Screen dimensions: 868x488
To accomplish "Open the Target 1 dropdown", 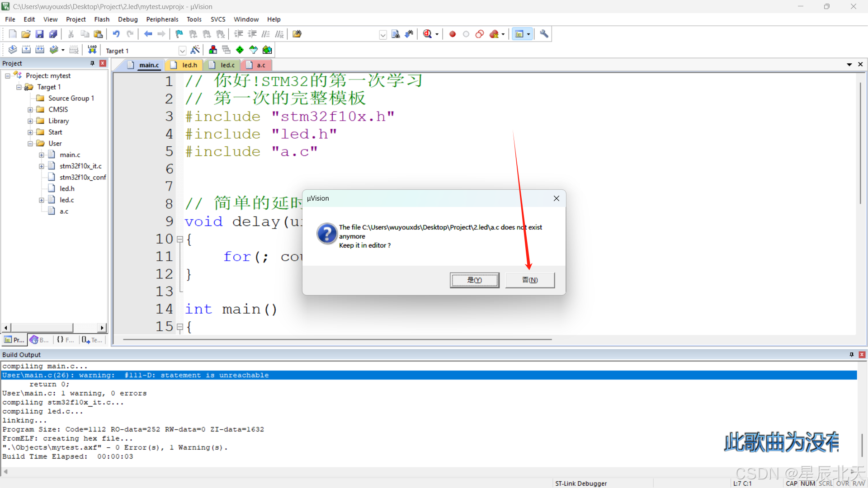I will point(182,51).
